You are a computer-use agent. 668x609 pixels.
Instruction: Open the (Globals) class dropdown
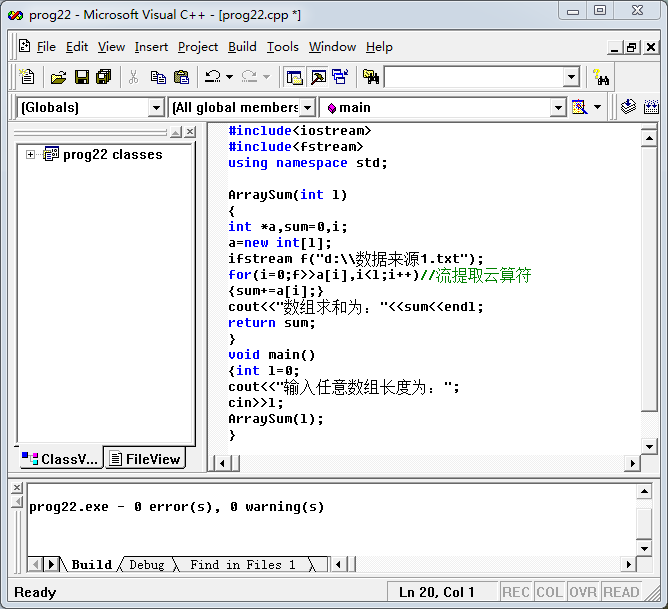(x=156, y=107)
